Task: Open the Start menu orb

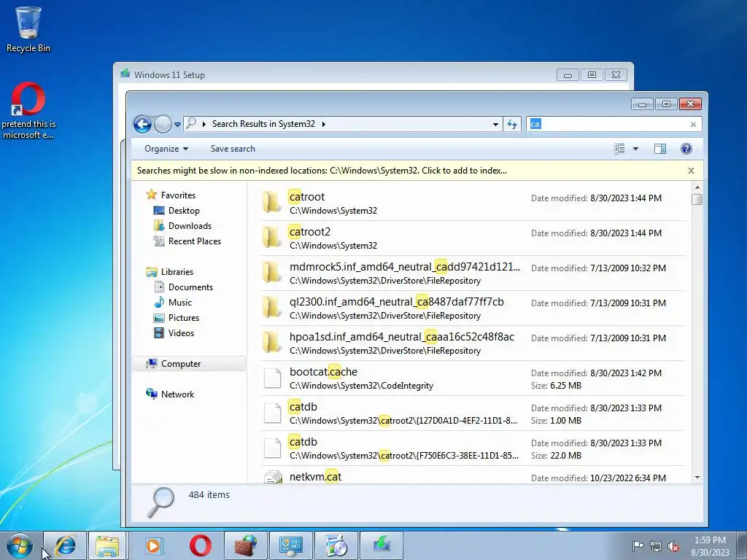Action: [x=20, y=545]
